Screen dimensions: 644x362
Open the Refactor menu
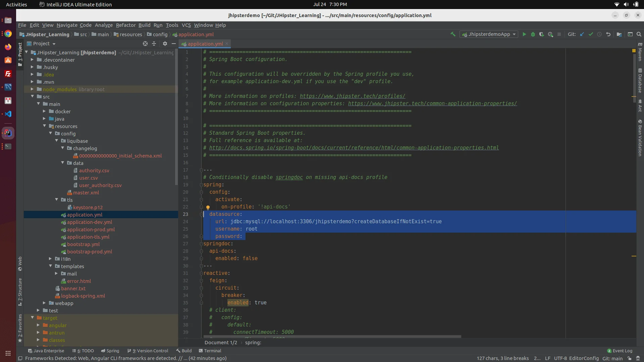[x=126, y=25]
